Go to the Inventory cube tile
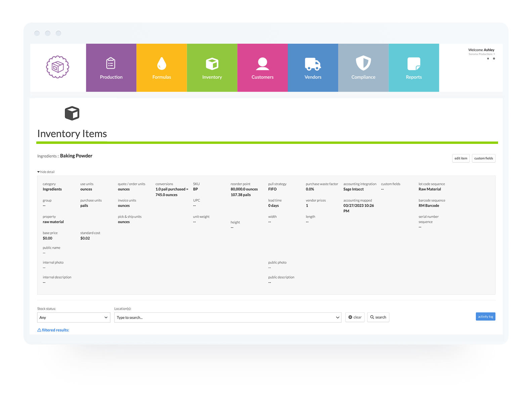 coord(212,68)
